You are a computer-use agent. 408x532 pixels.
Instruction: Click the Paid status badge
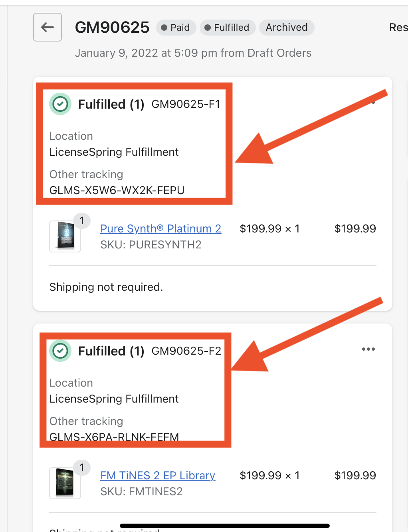pyautogui.click(x=176, y=28)
